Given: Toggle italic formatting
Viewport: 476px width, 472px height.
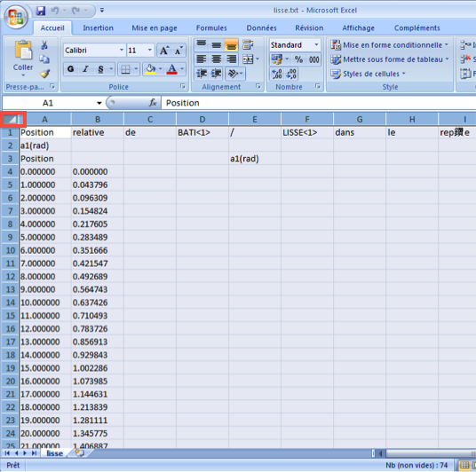Looking at the screenshot, I should pyautogui.click(x=85, y=69).
